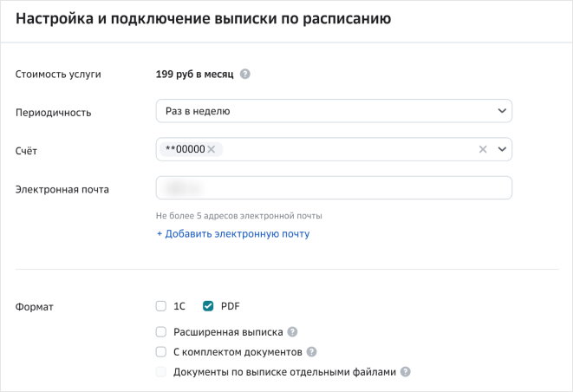
Task: Select the Раз в неделю periodicity value
Action: (x=198, y=111)
